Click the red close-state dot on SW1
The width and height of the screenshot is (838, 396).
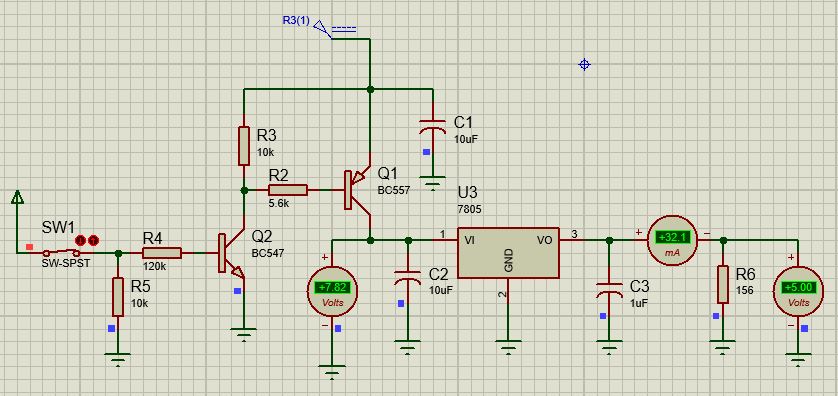tap(81, 240)
